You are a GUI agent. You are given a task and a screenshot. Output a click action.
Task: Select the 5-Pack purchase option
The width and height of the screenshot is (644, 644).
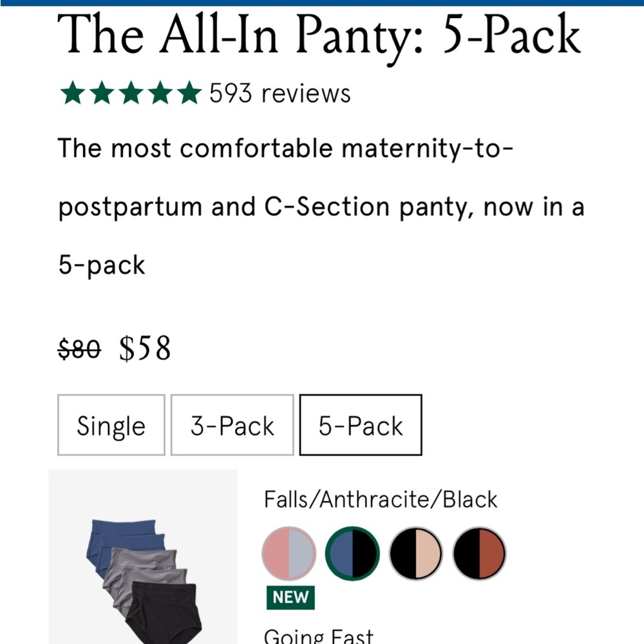(x=360, y=424)
